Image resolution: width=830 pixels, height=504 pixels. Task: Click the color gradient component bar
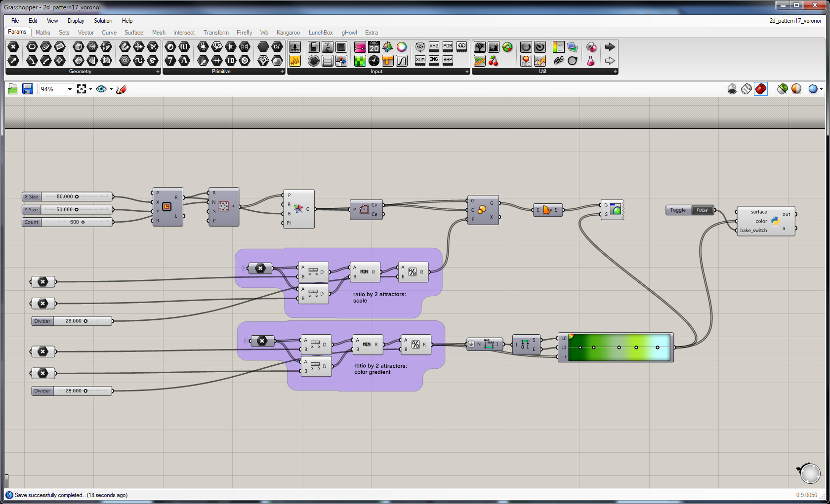pyautogui.click(x=619, y=348)
